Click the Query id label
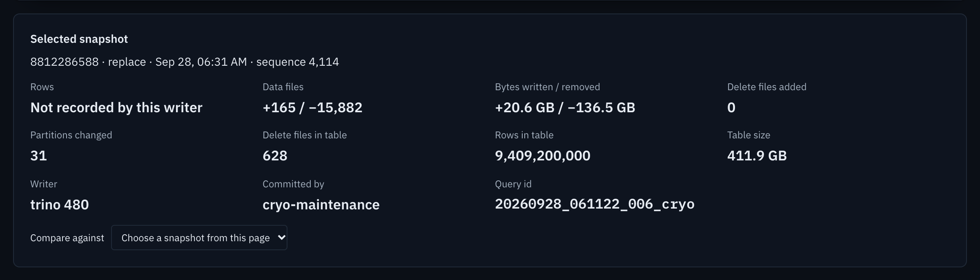Screen dimensions: 980x280 tap(513, 184)
